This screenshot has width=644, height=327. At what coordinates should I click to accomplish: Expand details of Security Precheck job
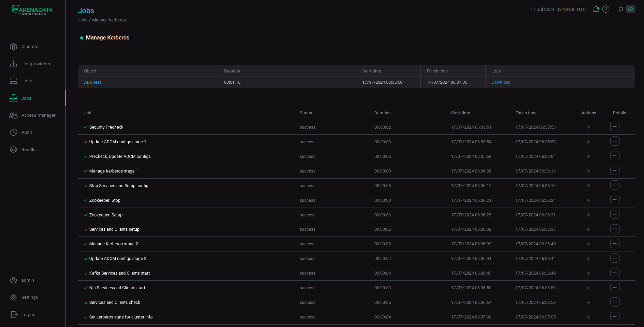(615, 127)
